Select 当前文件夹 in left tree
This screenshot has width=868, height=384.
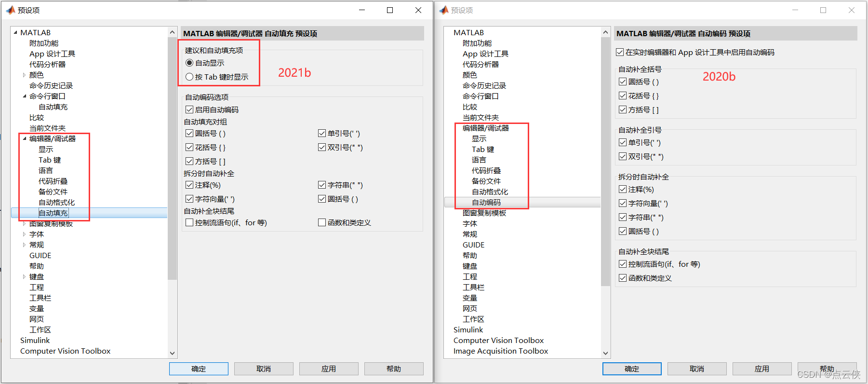[x=47, y=128]
